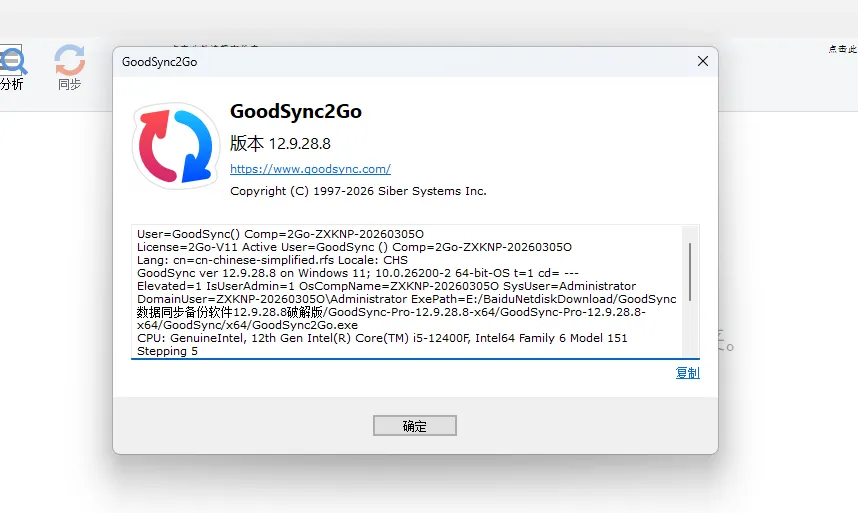Click the GoodSync2Go logo in the dialog
The image size is (858, 513).
(176, 145)
